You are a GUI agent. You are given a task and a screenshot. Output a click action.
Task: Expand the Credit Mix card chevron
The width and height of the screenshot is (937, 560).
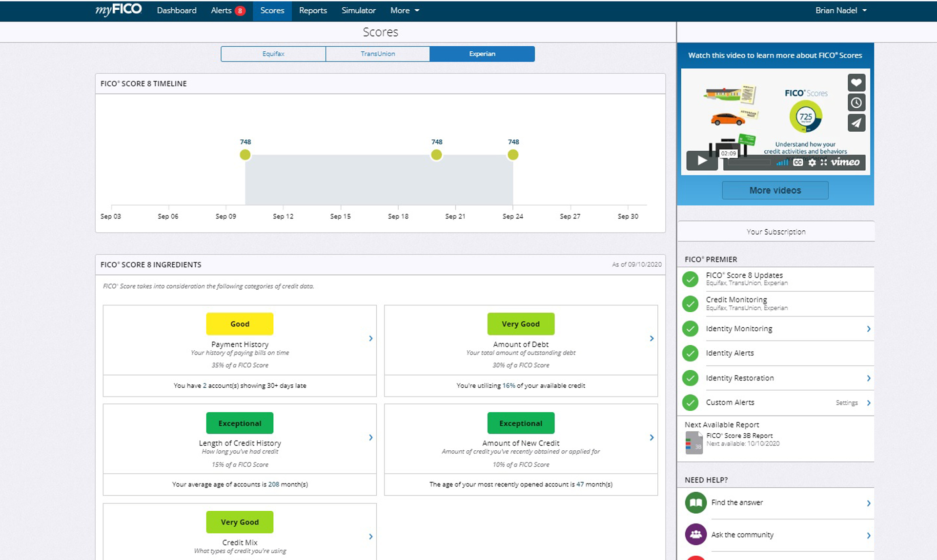click(371, 537)
